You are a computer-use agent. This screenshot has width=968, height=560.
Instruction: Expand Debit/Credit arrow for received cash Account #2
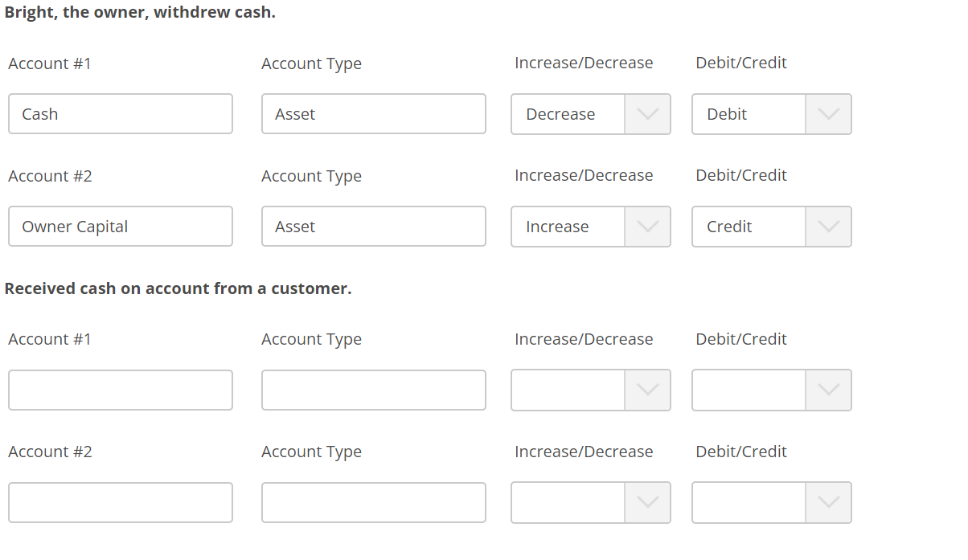829,502
